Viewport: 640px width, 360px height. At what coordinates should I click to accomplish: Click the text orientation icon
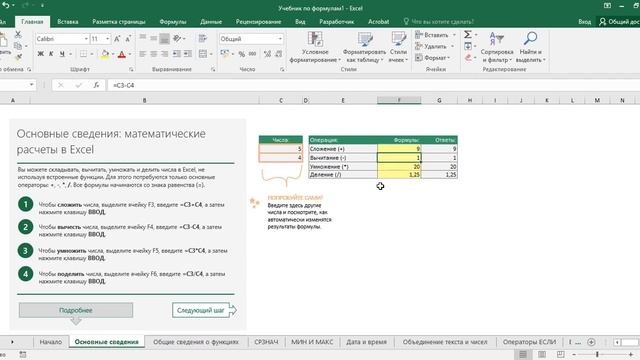(177, 38)
